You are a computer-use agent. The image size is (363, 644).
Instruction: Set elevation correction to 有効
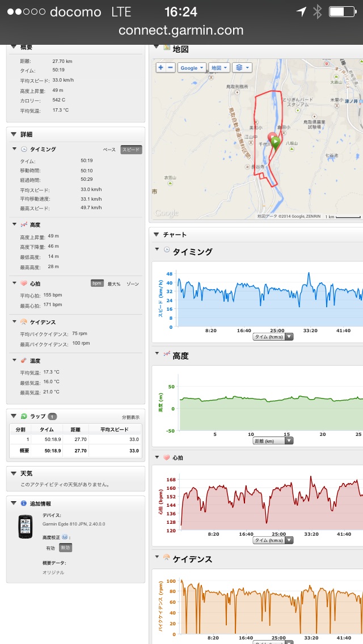point(50,548)
